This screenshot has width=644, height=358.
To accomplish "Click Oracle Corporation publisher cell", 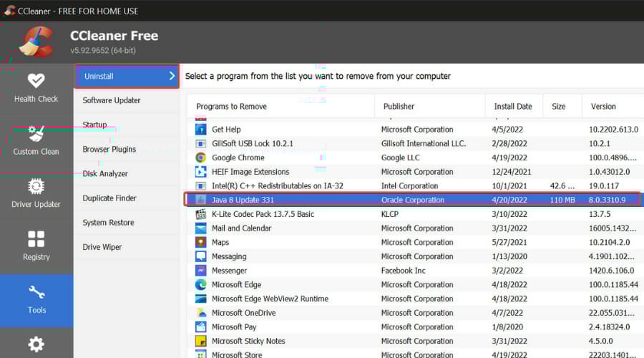I will [413, 200].
